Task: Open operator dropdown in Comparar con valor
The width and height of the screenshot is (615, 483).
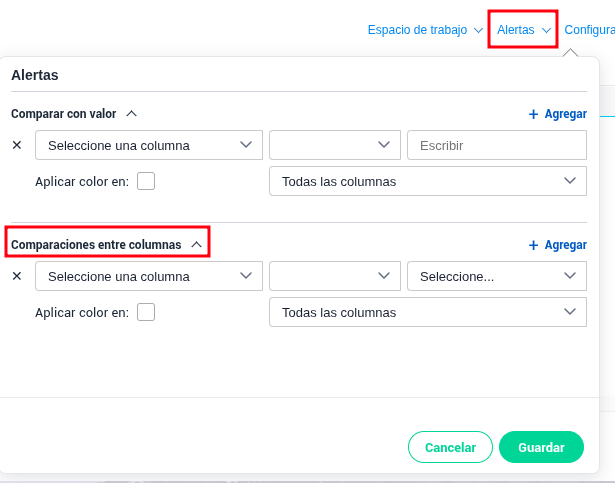Action: 335,145
